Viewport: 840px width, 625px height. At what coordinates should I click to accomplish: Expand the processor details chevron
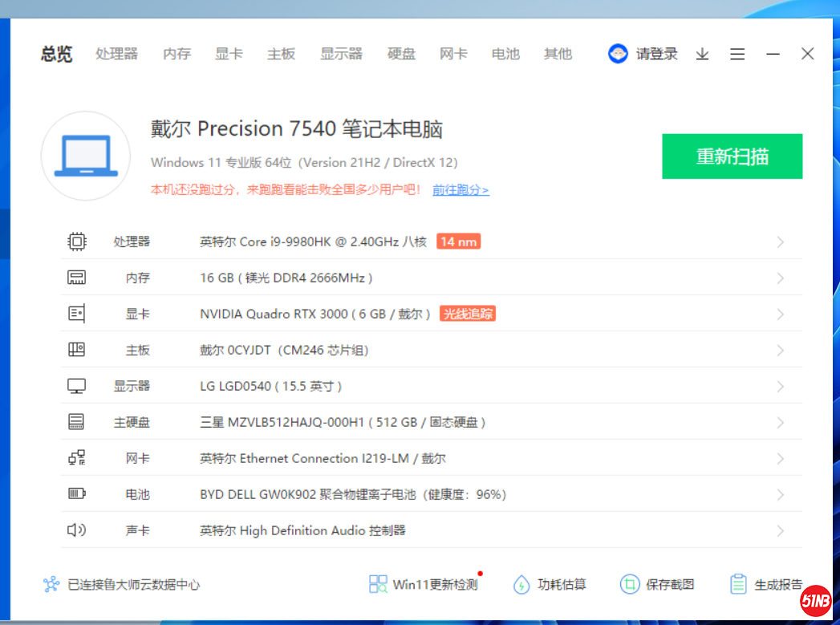click(780, 242)
